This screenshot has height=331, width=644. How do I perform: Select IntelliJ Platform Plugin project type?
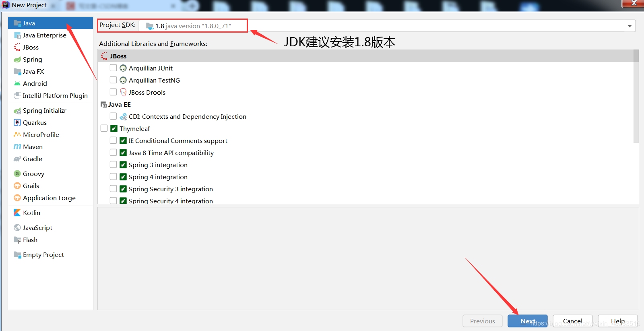(x=50, y=95)
